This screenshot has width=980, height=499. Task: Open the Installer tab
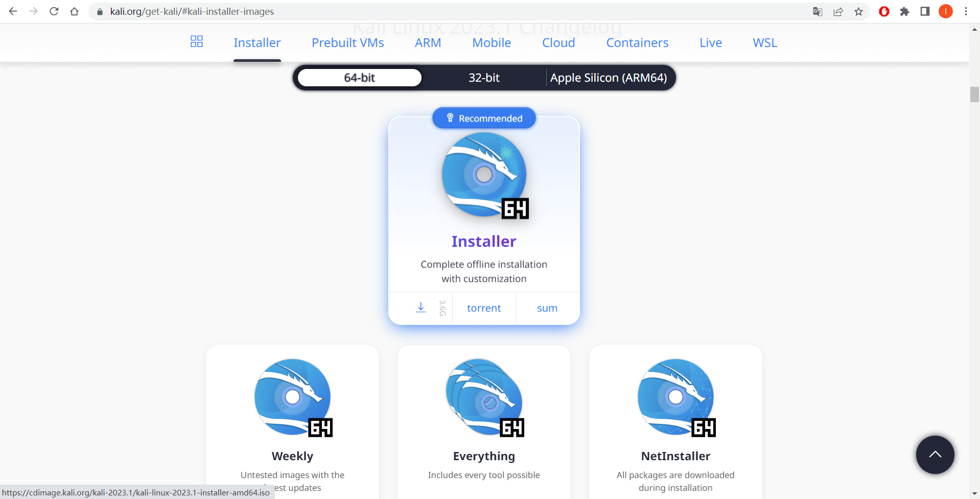pos(257,43)
